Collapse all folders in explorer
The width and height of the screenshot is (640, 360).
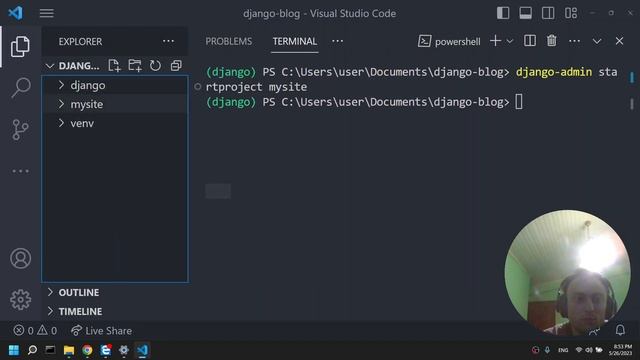click(x=176, y=66)
